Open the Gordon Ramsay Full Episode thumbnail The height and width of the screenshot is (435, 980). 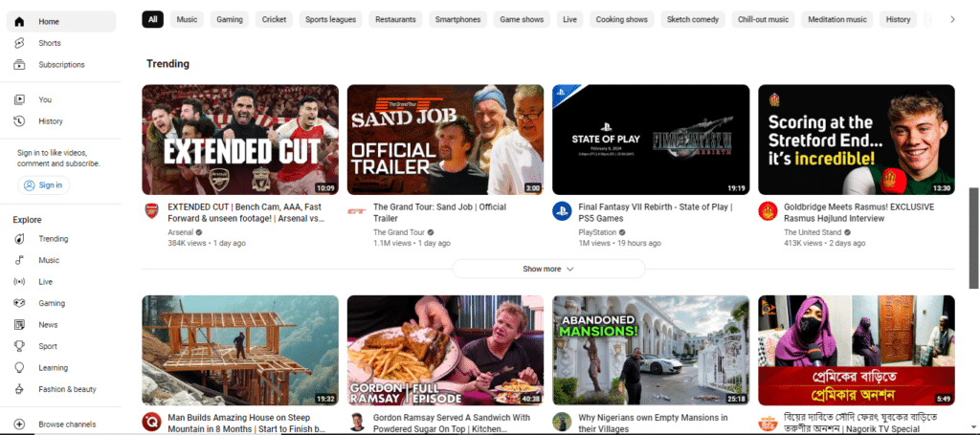click(x=446, y=350)
